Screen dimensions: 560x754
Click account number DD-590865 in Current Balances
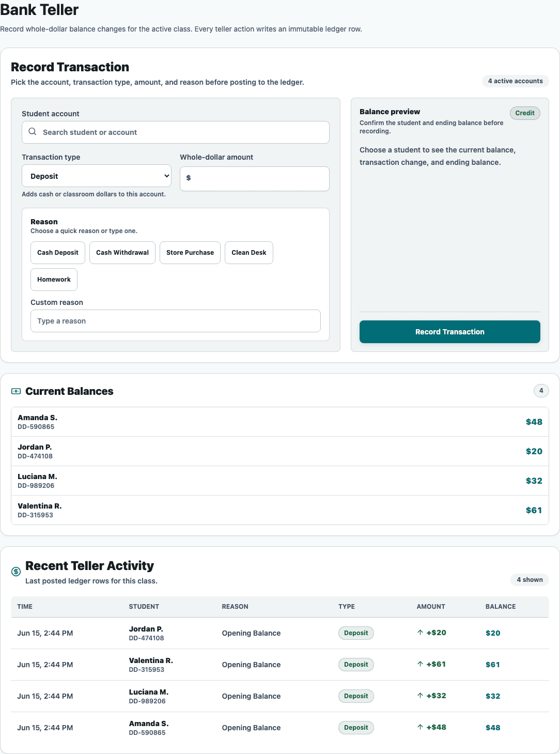click(36, 427)
